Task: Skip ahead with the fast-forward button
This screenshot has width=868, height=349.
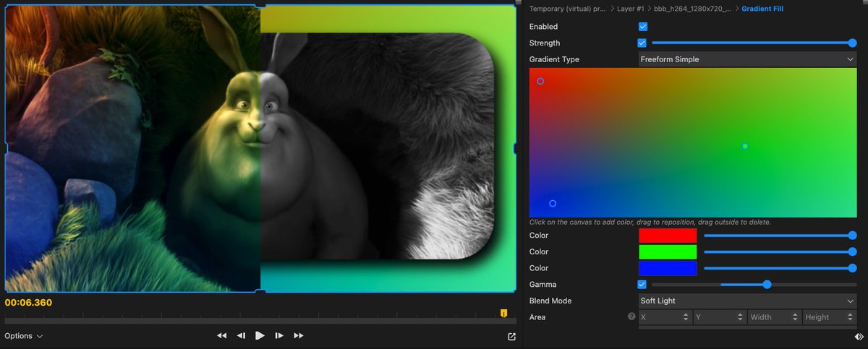Action: [x=298, y=336]
